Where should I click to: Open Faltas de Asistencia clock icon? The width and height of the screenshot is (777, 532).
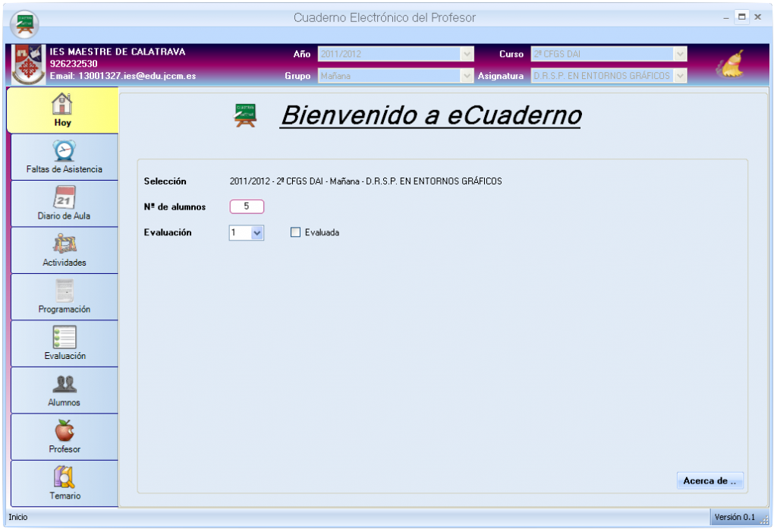click(64, 151)
